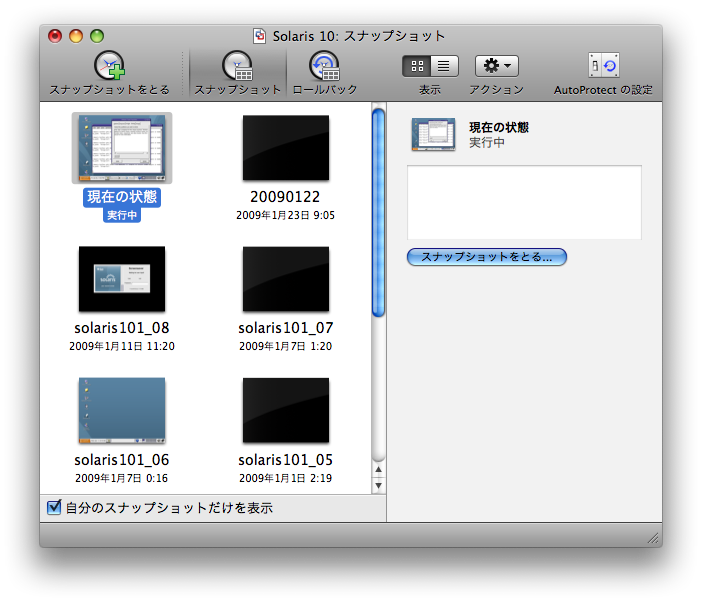Click the 2009年1月7日 0:16 date text
702x602 pixels.
[122, 478]
